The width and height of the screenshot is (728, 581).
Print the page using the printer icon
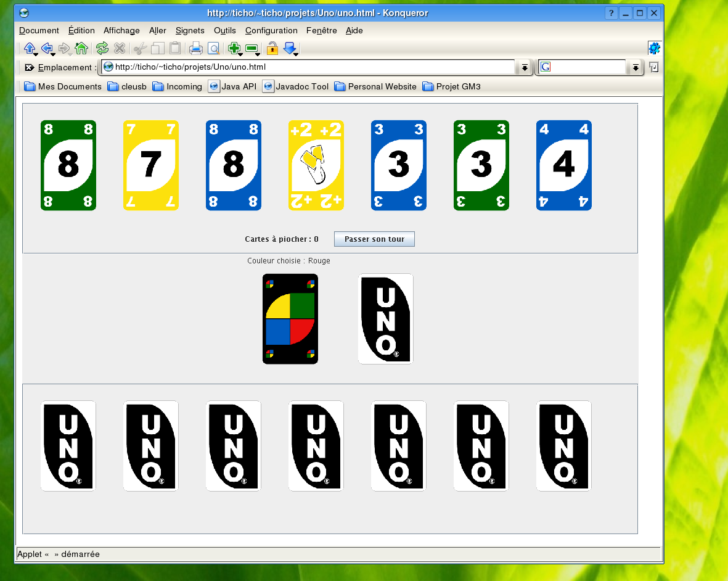tap(195, 48)
